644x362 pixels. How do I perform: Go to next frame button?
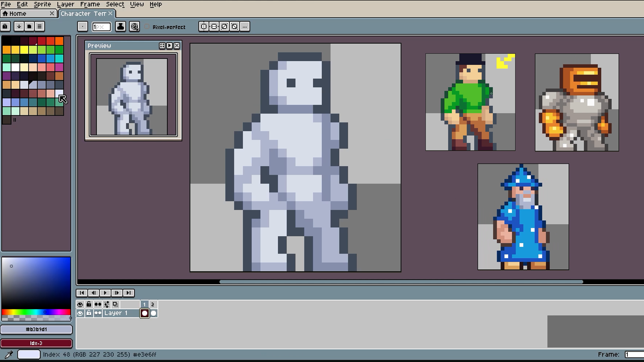pos(117,293)
